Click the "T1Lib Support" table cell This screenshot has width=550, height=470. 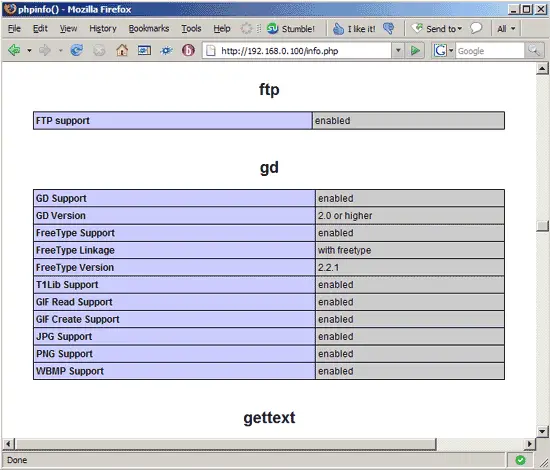(x=174, y=284)
